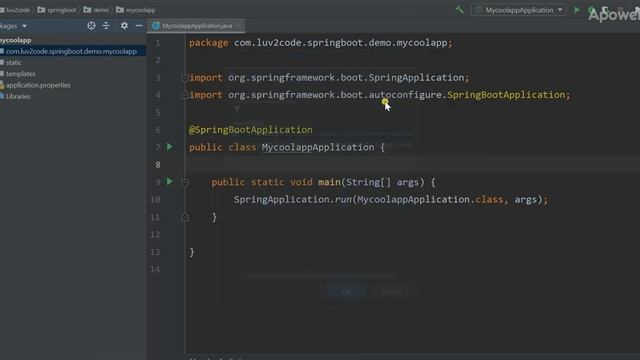This screenshot has width=640, height=360.
Task: Select Libraries in the project tree
Action: tap(18, 96)
